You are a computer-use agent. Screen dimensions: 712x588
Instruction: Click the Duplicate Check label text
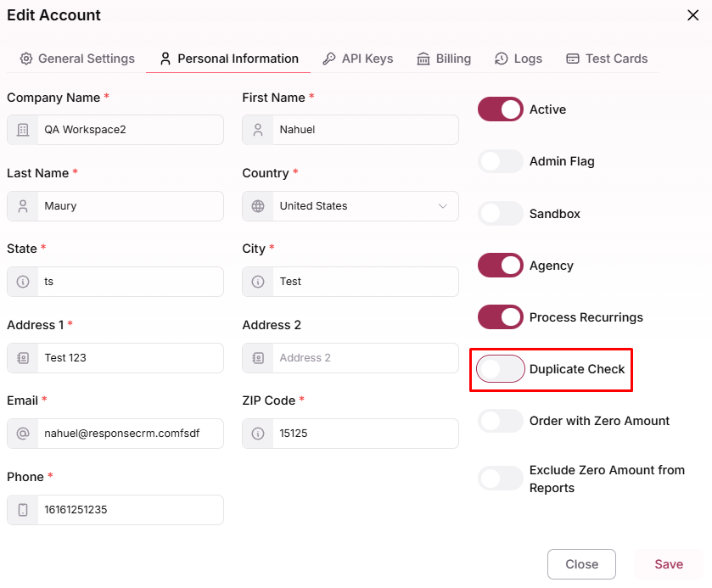(577, 369)
